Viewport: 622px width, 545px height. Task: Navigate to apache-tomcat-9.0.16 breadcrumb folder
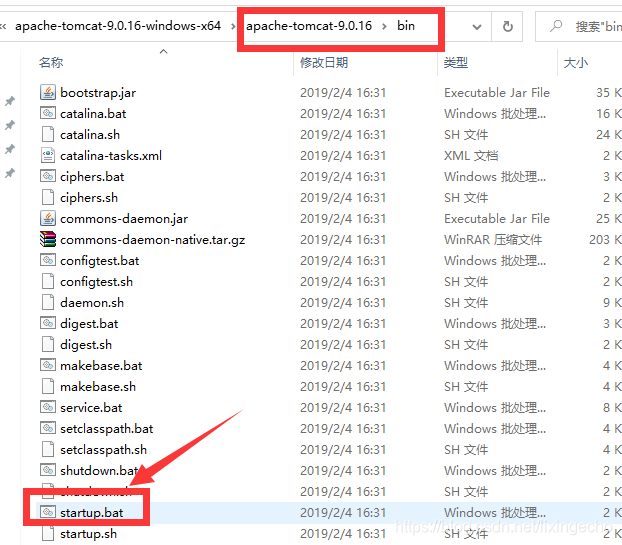click(x=309, y=26)
